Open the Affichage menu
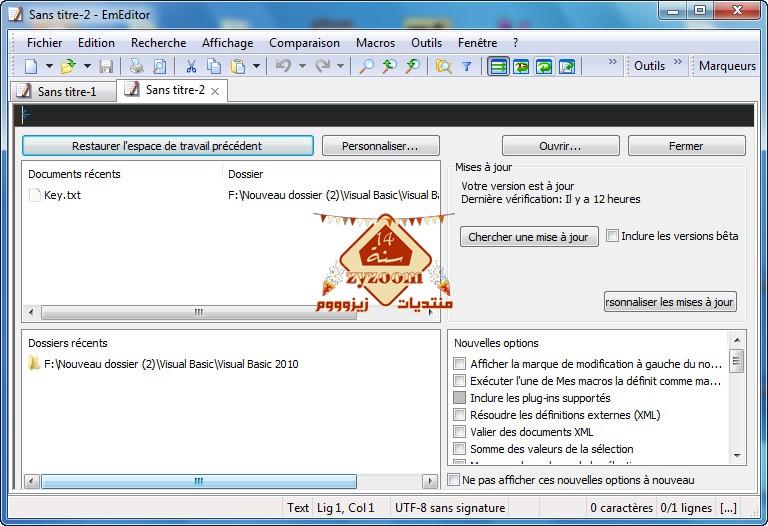Image resolution: width=768 pixels, height=526 pixels. (228, 43)
